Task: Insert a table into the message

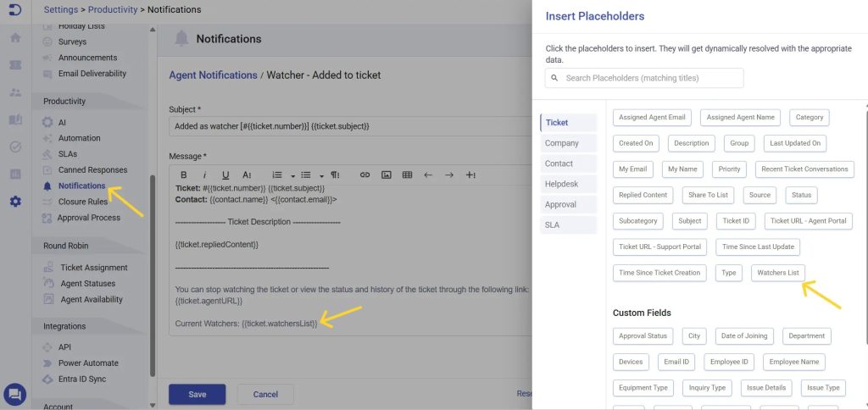Action: click(x=408, y=175)
